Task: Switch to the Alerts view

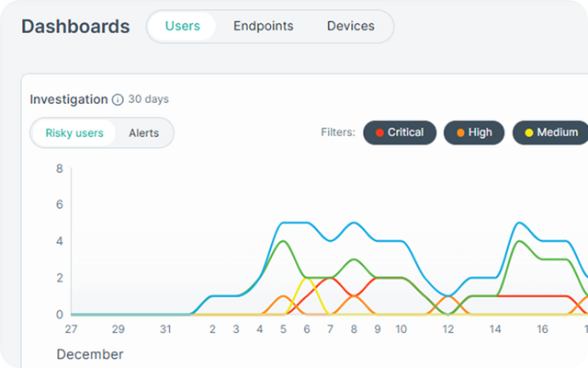Action: pos(144,132)
